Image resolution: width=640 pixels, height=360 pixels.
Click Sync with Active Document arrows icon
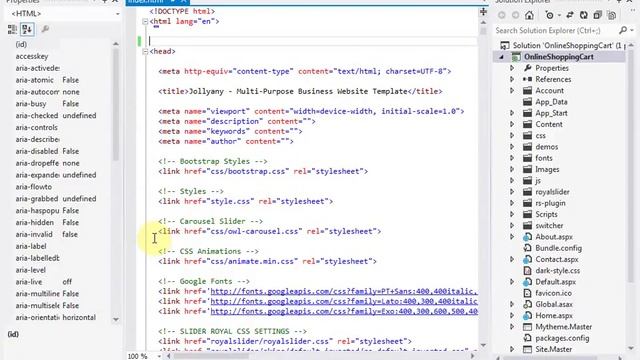pyautogui.click(x=570, y=16)
